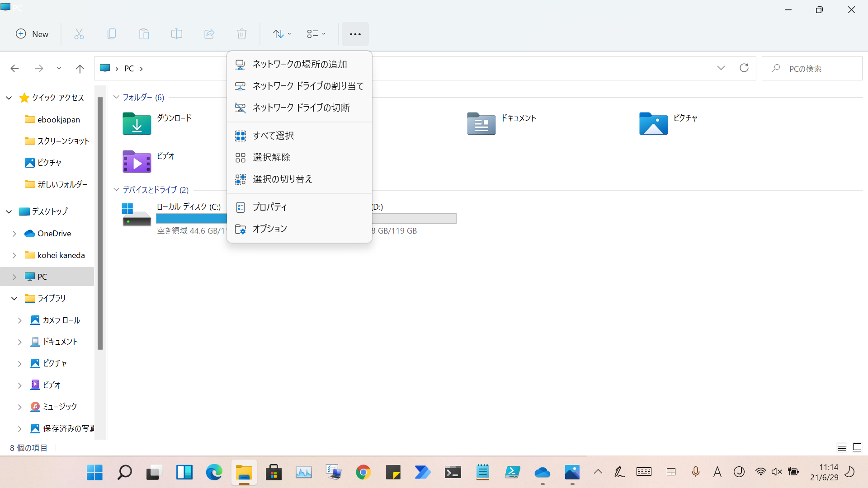Select すべて選択 from the menu
This screenshot has height=488, width=868.
pyautogui.click(x=273, y=136)
